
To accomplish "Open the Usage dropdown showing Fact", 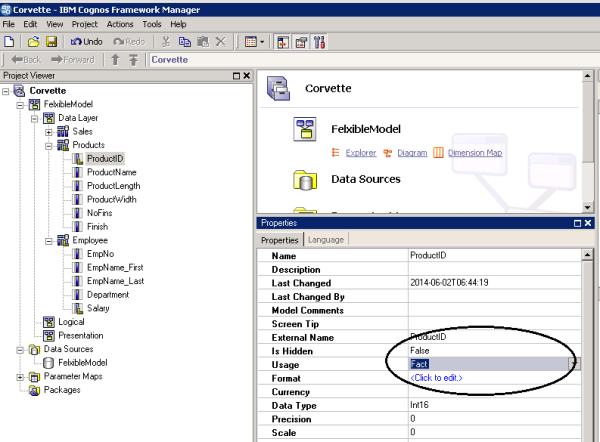I will tap(574, 364).
